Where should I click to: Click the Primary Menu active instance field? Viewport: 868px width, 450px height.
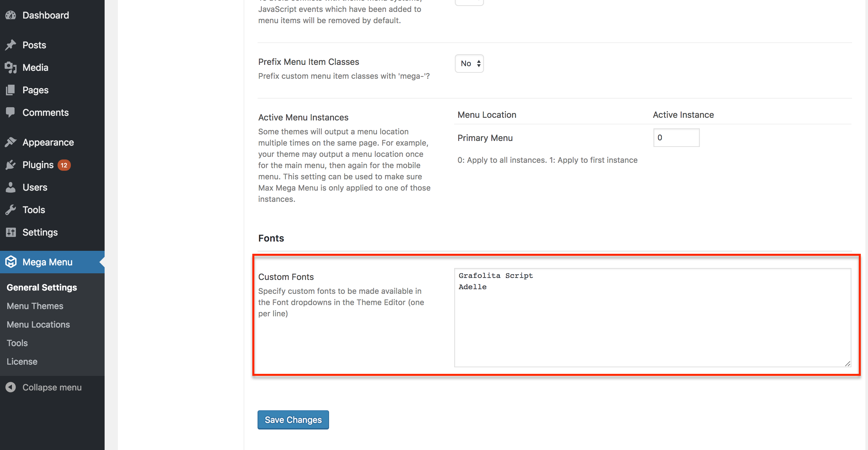(676, 137)
